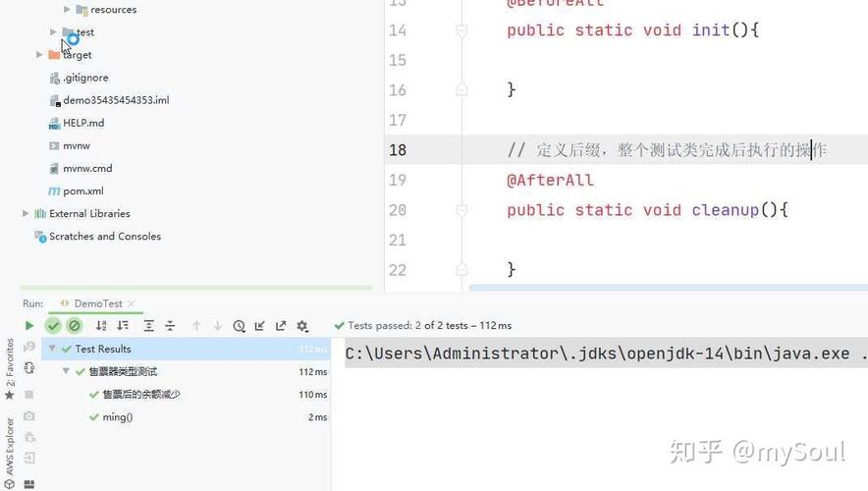The width and height of the screenshot is (868, 491).
Task: Sort test results by duration
Action: pos(123,325)
